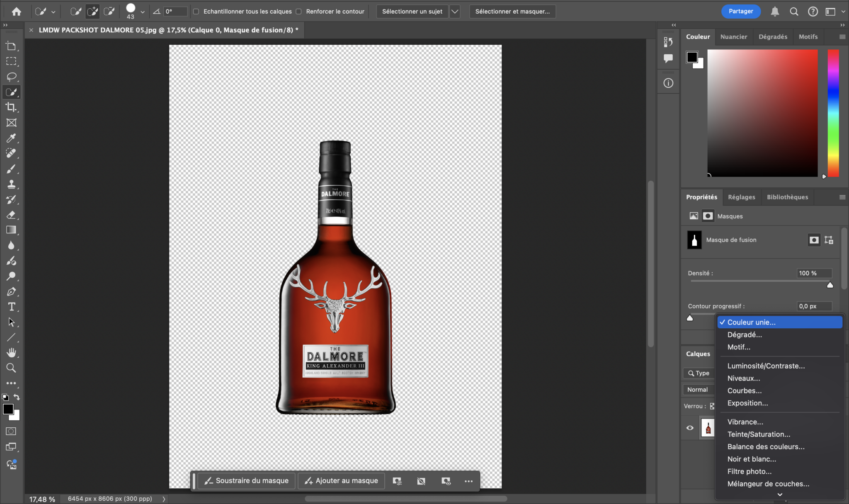Image resolution: width=849 pixels, height=504 pixels.
Task: Select the Zoom tool
Action: coord(12,368)
